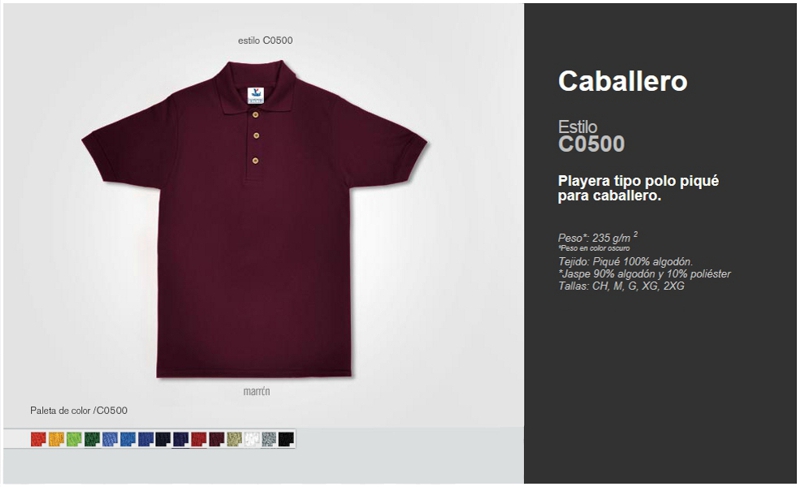Select the white color swatch
The width and height of the screenshot is (800, 487).
coord(252,439)
